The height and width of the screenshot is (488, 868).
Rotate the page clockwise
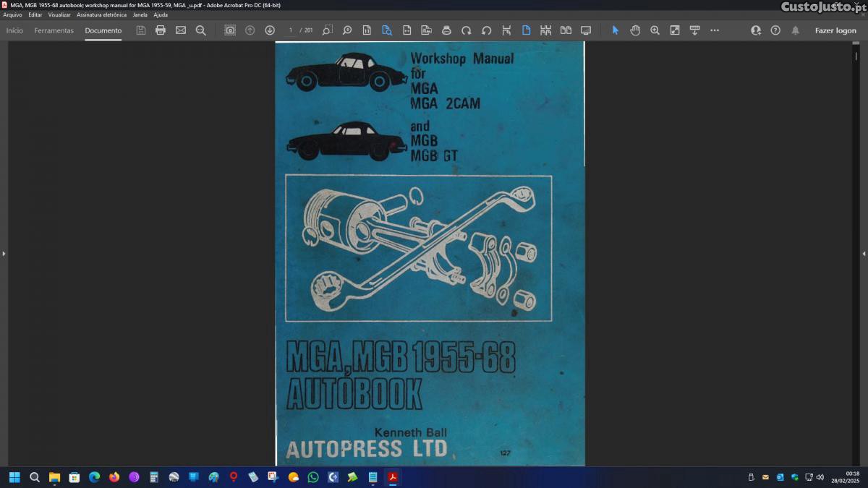[467, 30]
